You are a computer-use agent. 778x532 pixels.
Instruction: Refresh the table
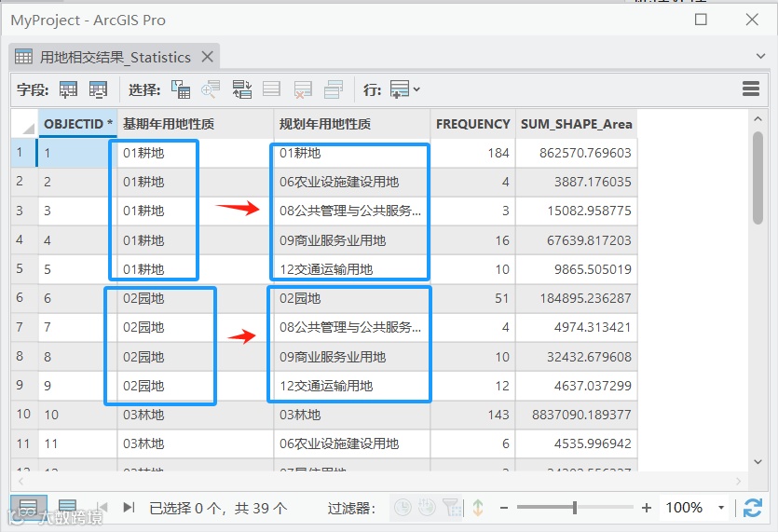point(753,508)
